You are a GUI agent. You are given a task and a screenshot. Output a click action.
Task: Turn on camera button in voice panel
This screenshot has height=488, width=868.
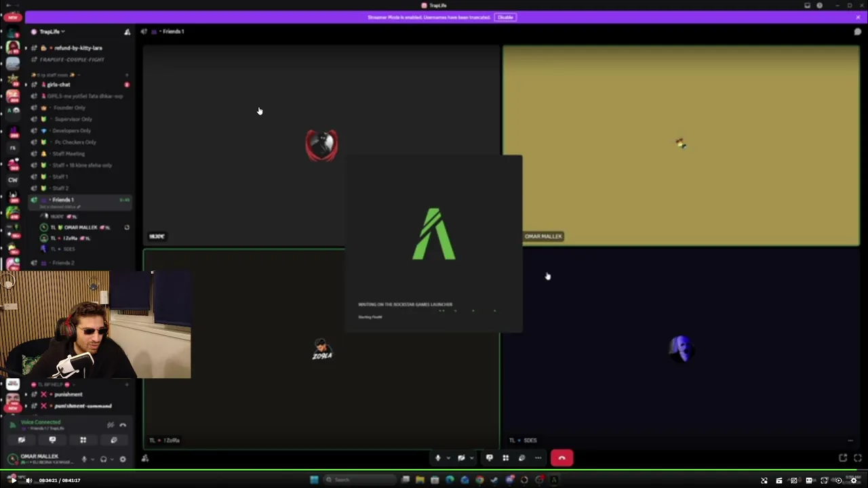[22, 440]
